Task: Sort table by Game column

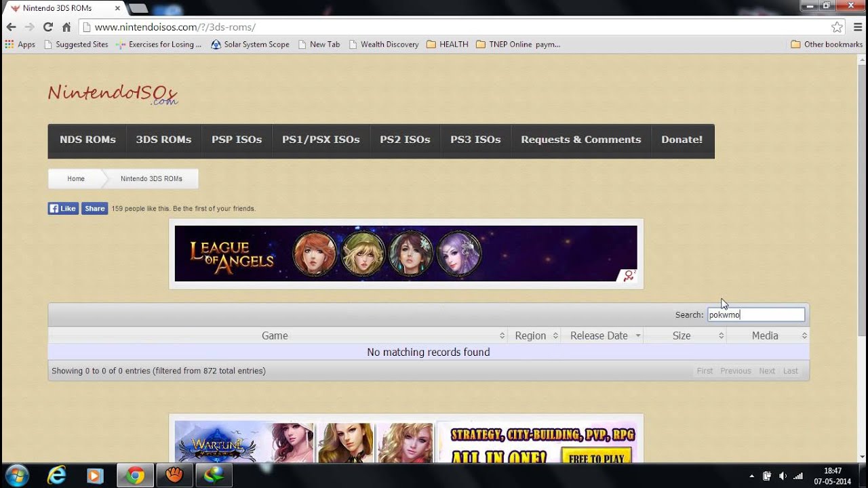Action: pos(277,335)
